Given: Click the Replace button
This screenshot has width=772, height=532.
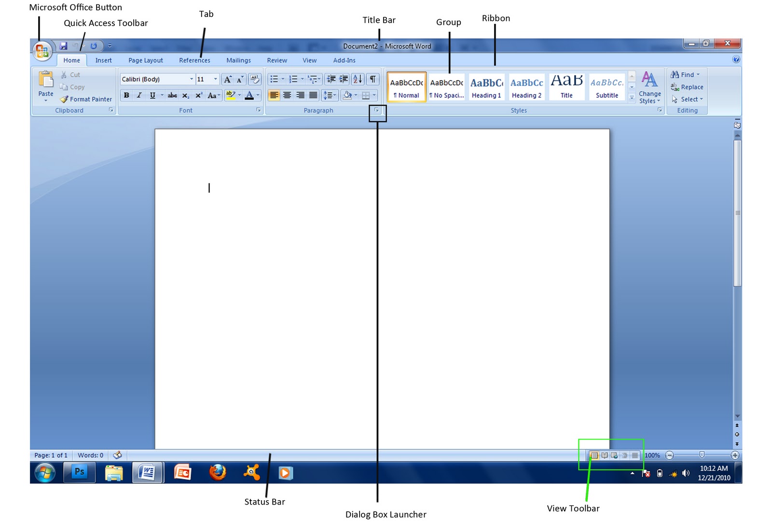Looking at the screenshot, I should tap(687, 87).
